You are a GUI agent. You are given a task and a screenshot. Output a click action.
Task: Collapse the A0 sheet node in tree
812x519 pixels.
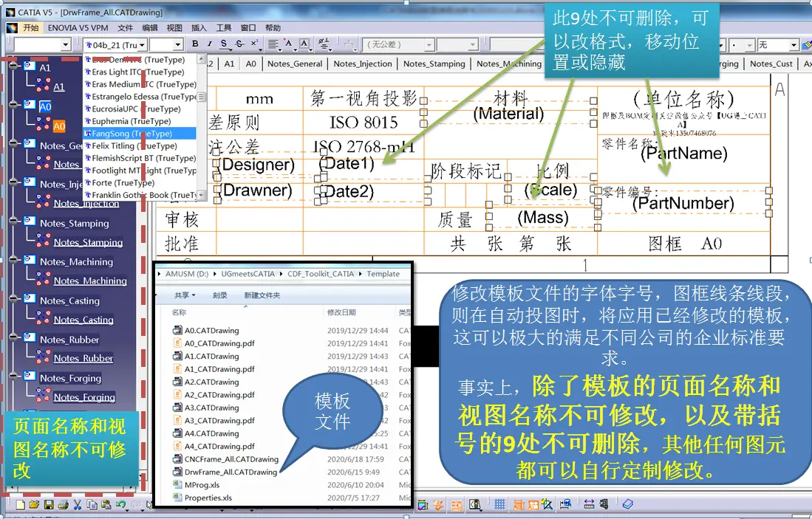pyautogui.click(x=13, y=105)
